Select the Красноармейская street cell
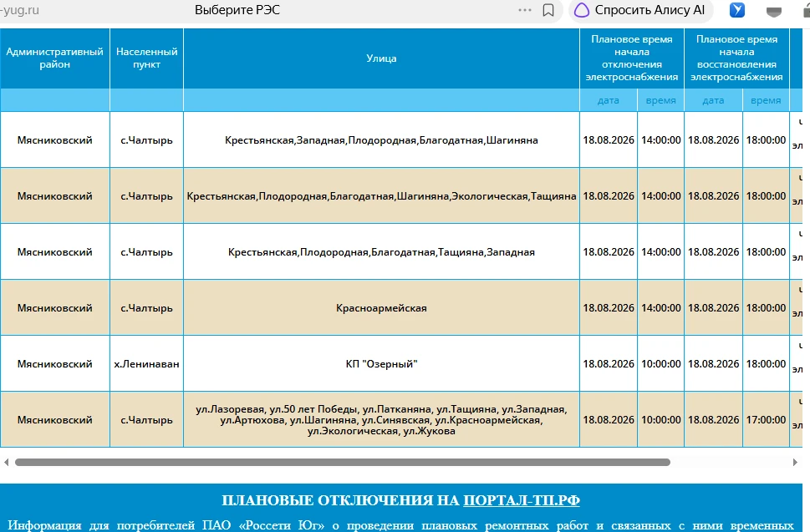The width and height of the screenshot is (810, 532). tap(381, 308)
